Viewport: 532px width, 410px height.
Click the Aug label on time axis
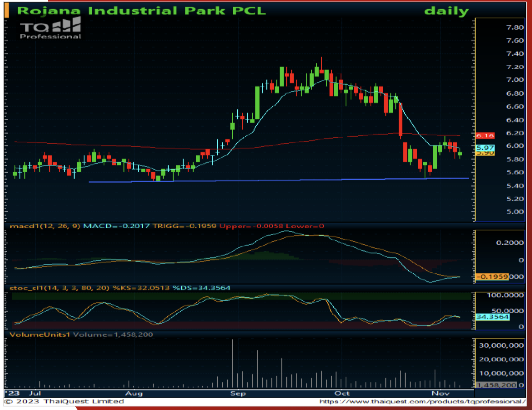134,393
